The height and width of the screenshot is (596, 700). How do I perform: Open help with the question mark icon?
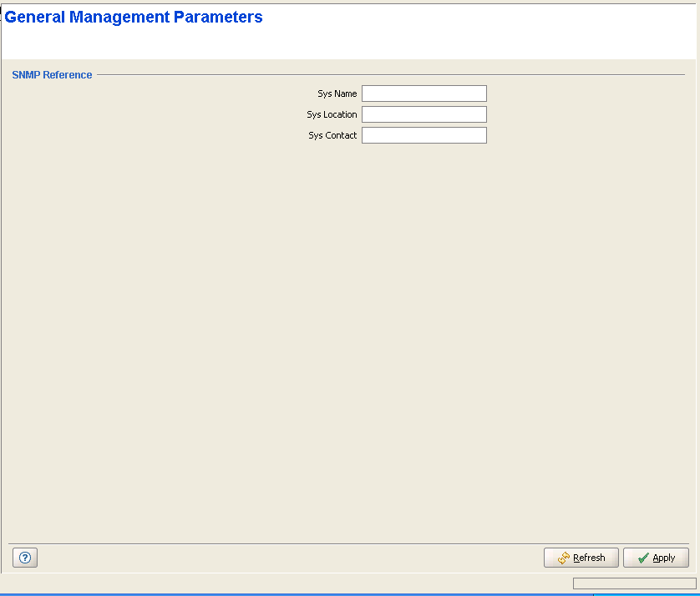(x=25, y=558)
